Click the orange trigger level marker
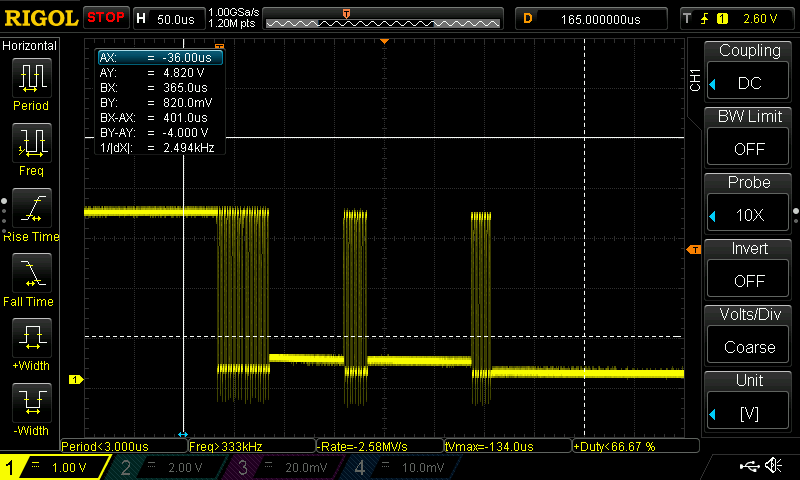 point(694,249)
